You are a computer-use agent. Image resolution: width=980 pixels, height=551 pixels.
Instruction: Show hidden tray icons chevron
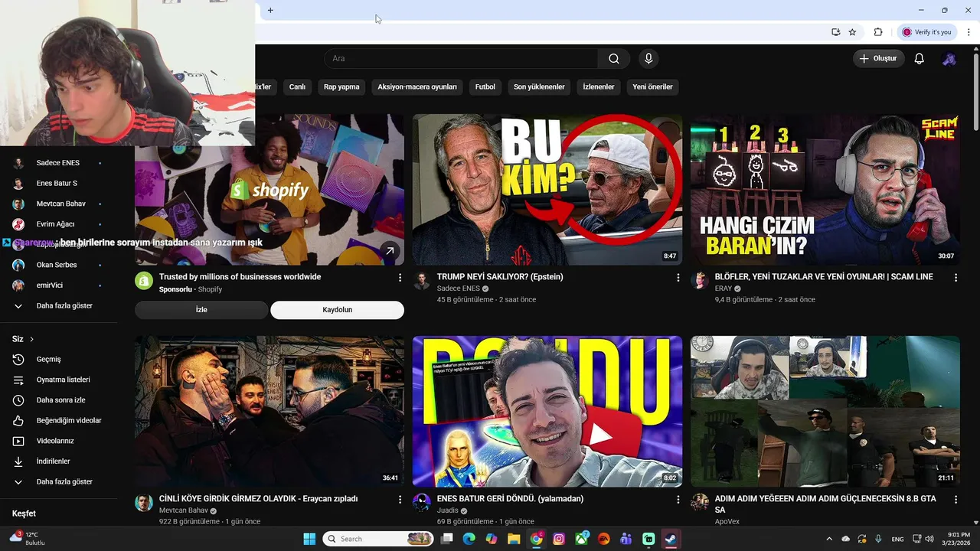828,539
